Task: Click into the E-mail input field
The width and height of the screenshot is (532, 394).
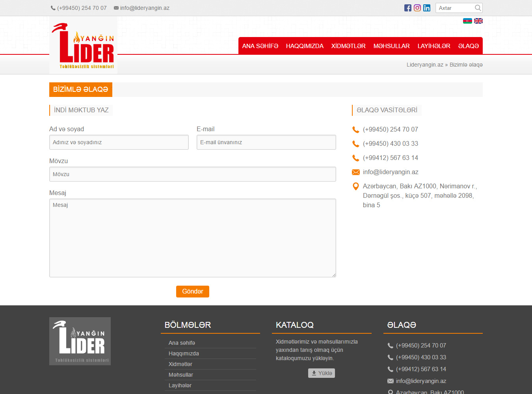Action: [x=266, y=142]
